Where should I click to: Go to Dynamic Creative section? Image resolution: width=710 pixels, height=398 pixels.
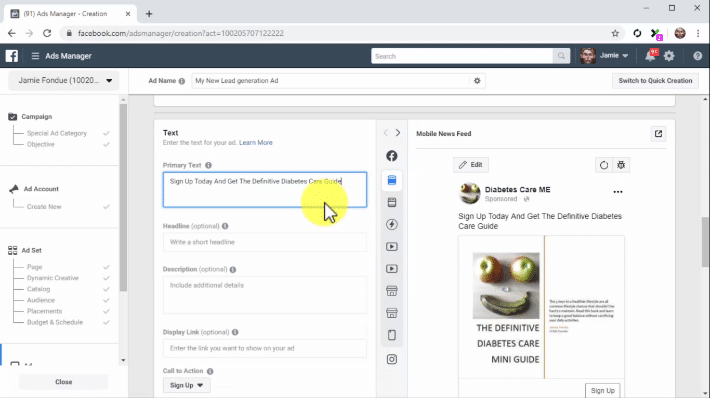(53, 278)
